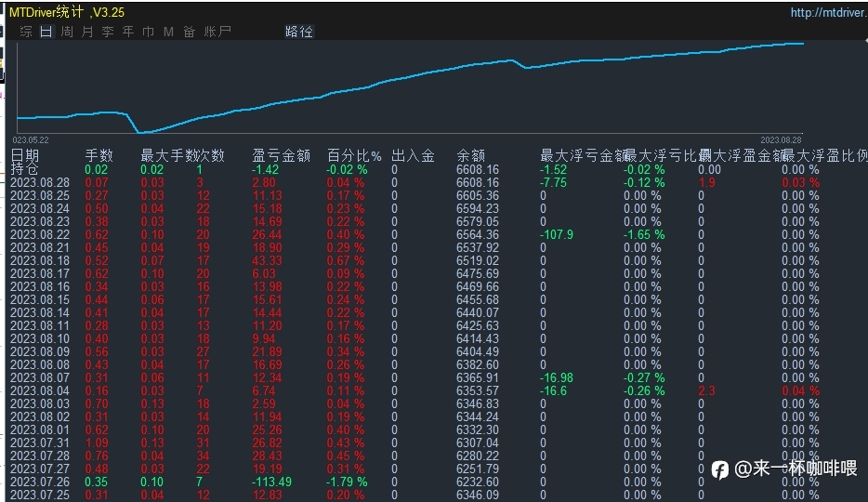
Task: Open the 币 currency tab
Action: 149,32
